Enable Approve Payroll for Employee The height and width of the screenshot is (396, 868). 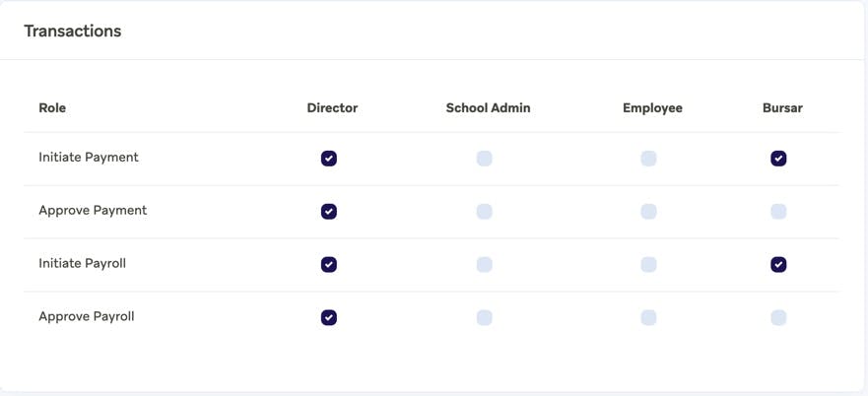(648, 318)
